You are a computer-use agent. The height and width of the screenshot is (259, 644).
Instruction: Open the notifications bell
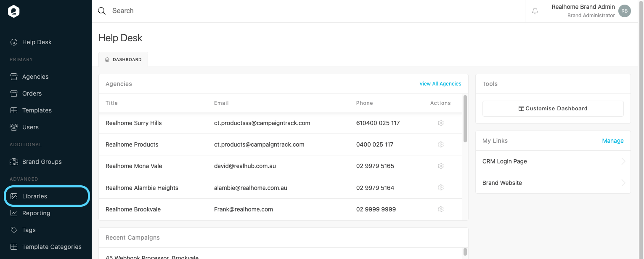(535, 11)
